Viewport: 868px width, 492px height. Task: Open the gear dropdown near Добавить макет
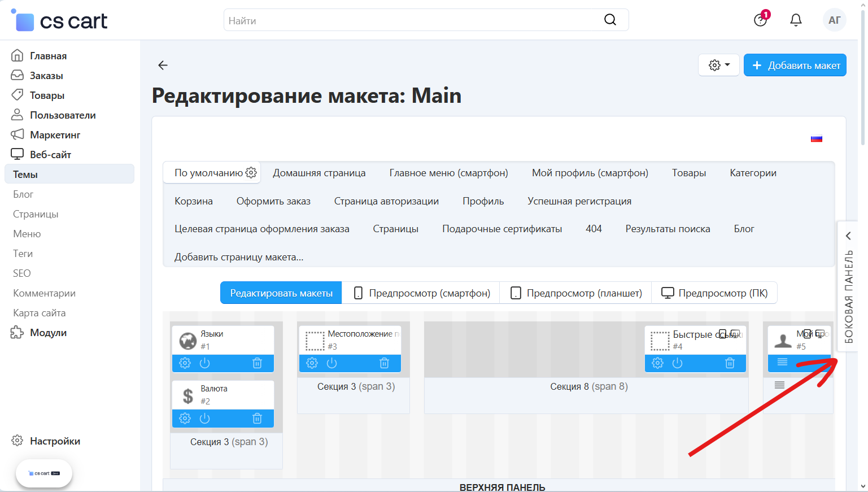point(718,65)
